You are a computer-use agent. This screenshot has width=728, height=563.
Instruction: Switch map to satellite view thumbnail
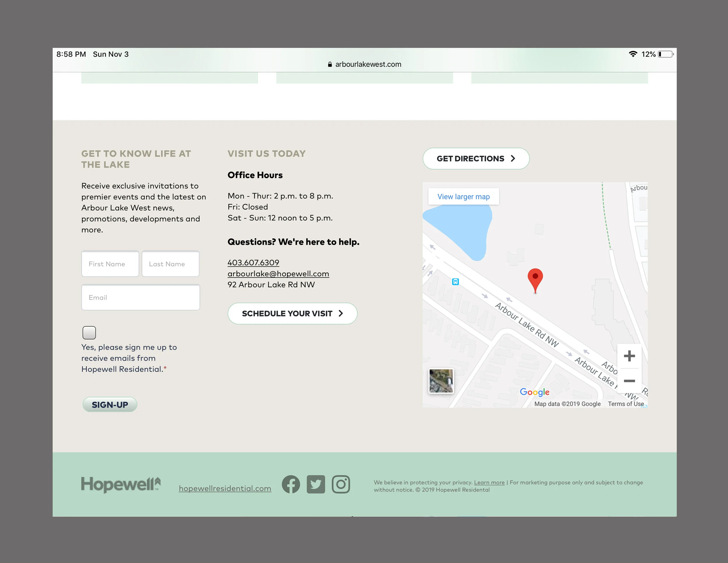pyautogui.click(x=441, y=381)
